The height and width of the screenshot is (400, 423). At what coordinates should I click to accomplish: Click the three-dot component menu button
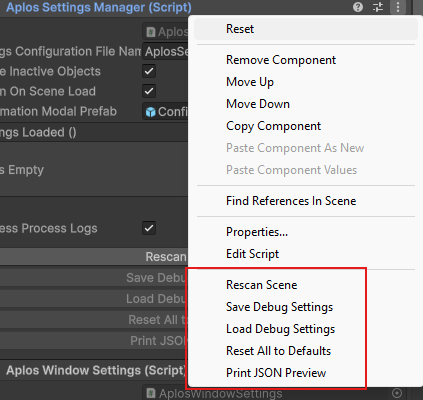point(398,7)
